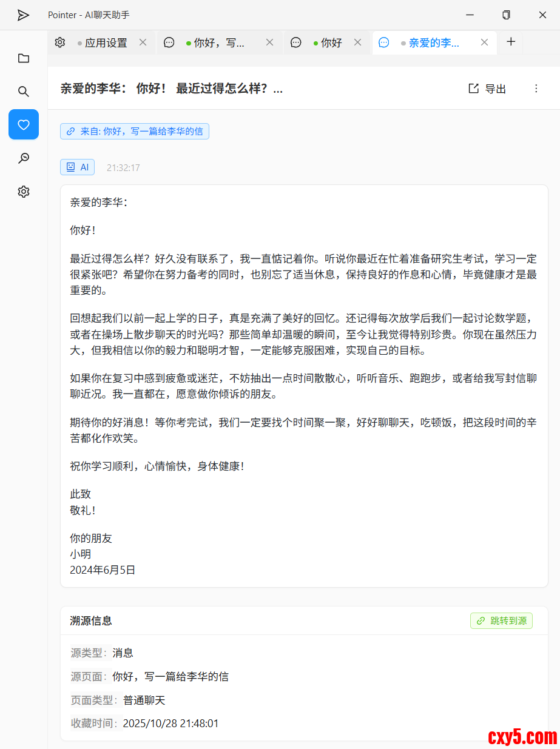Click the 跳转到源 button
The height and width of the screenshot is (749, 560).
pos(501,620)
